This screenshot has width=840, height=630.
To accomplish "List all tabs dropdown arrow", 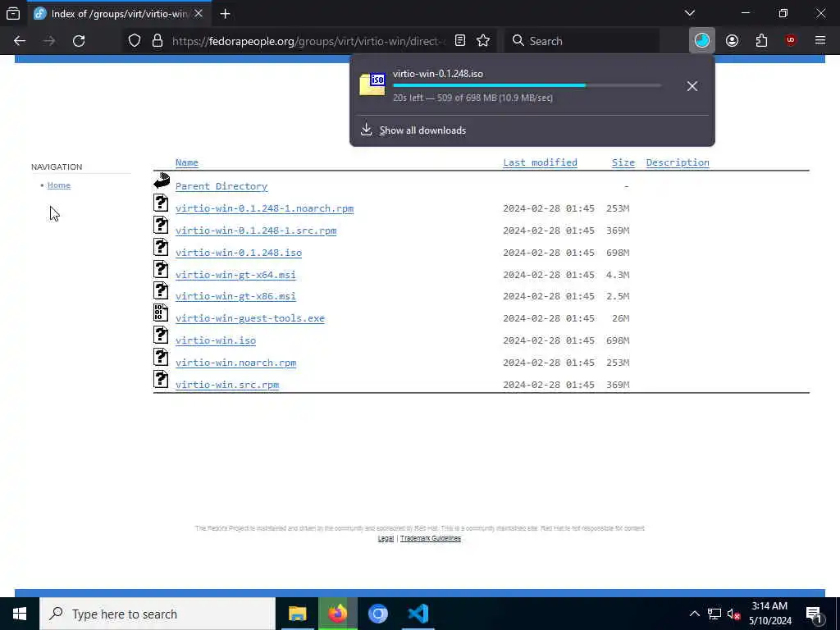I will (x=690, y=13).
